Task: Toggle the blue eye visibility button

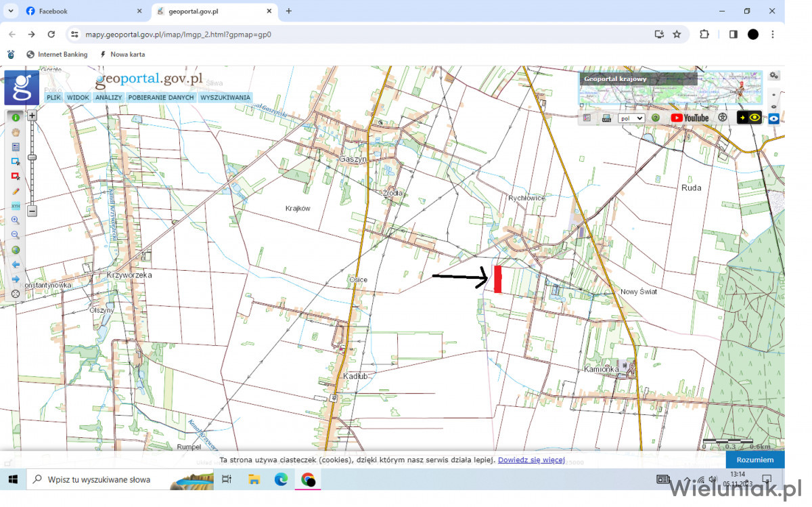Action: (x=774, y=118)
